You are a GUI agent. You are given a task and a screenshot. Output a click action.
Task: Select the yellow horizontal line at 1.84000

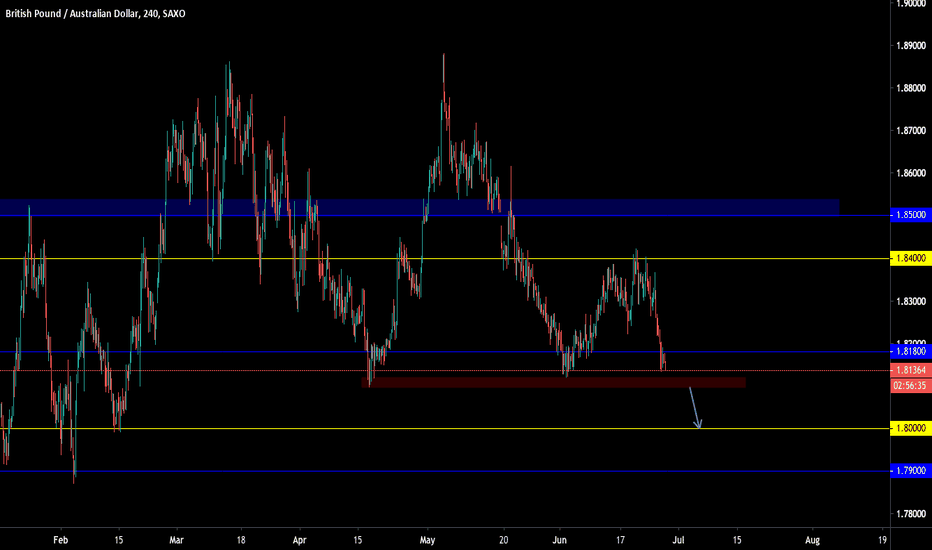click(x=445, y=259)
